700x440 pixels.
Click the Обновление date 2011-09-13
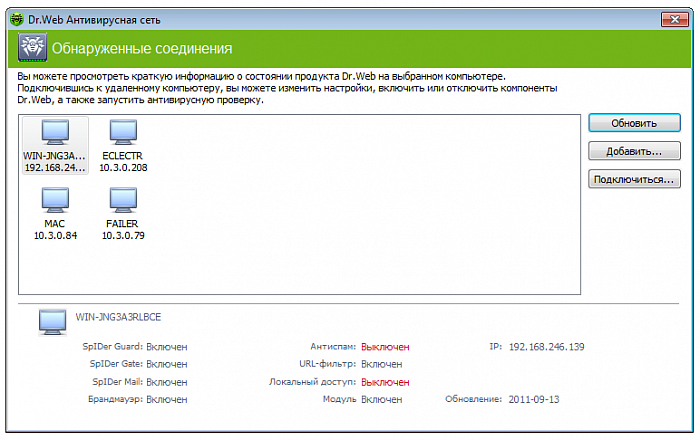coord(534,399)
